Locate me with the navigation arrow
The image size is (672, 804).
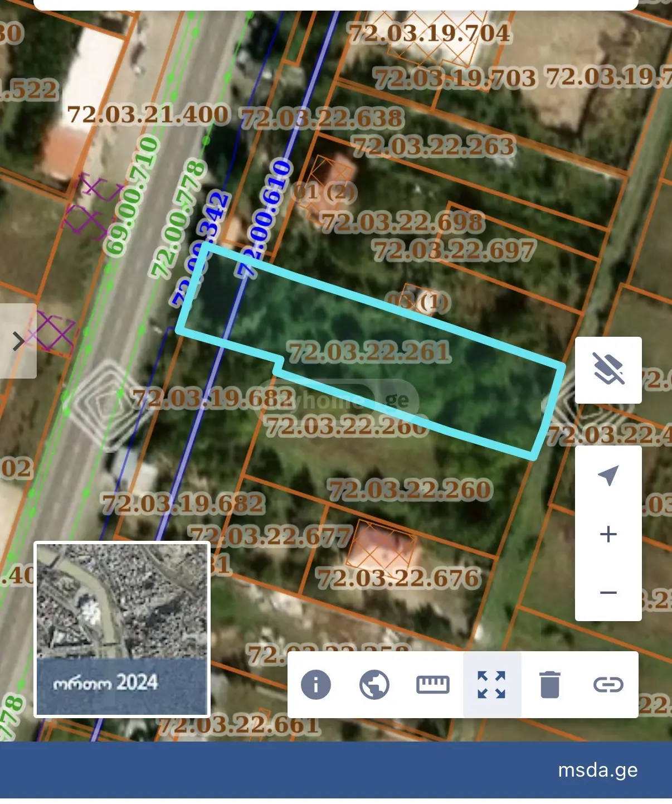point(608,476)
